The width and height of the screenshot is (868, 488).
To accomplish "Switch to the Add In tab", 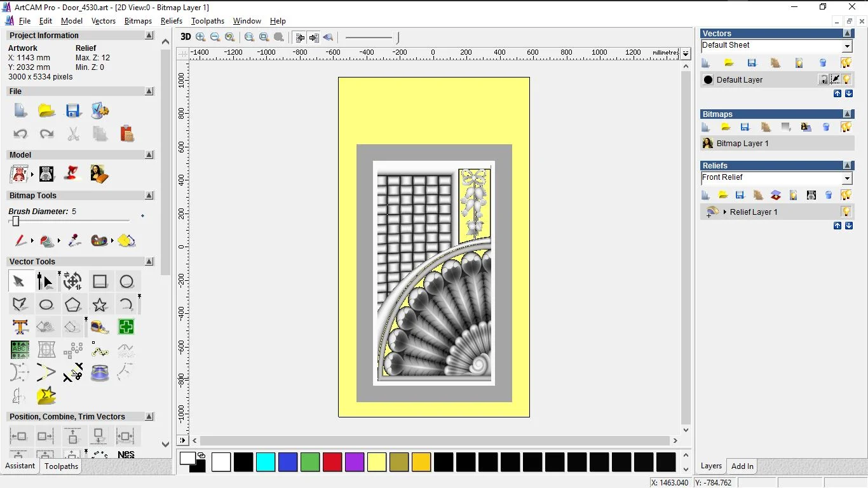I will (742, 466).
